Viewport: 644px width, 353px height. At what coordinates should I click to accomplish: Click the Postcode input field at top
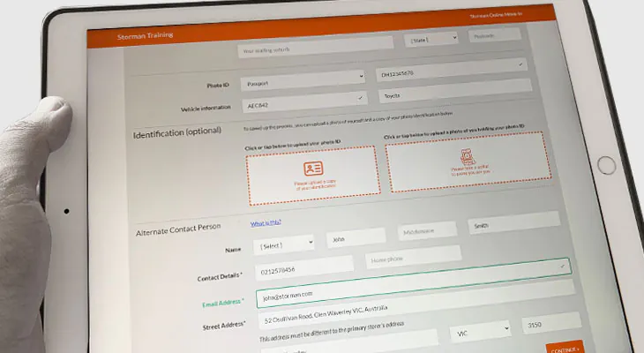point(495,35)
